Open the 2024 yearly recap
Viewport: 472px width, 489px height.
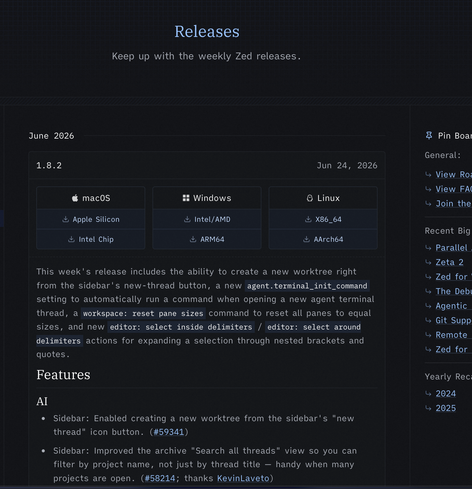(x=446, y=394)
